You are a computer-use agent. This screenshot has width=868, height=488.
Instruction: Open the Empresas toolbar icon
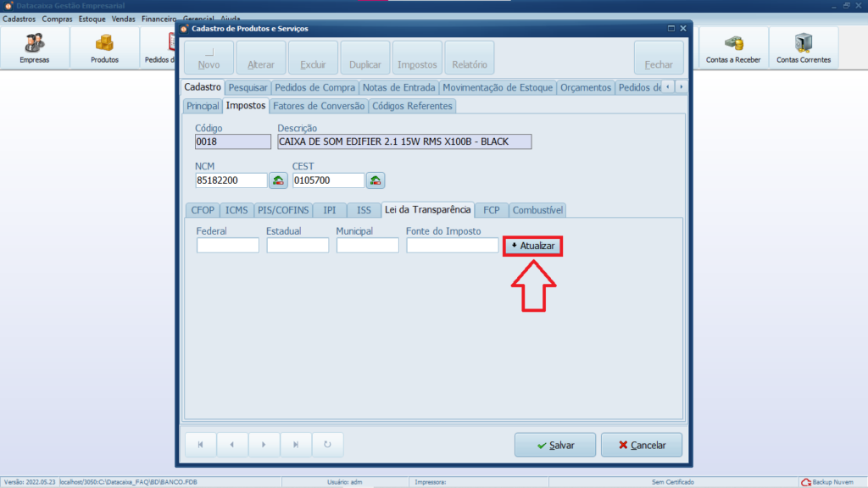[x=35, y=48]
